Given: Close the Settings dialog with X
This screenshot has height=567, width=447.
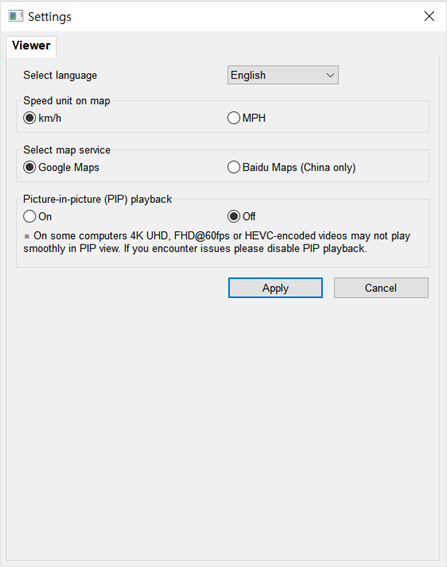Looking at the screenshot, I should tap(429, 16).
